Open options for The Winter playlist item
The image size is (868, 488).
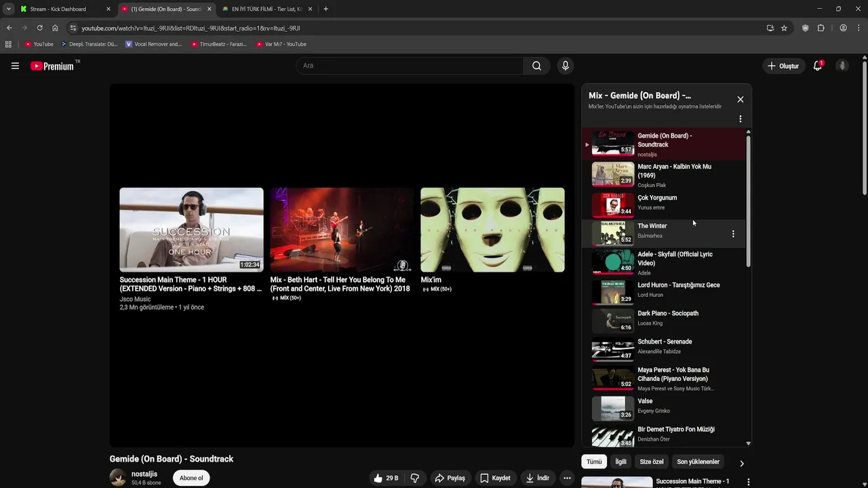[x=733, y=234]
